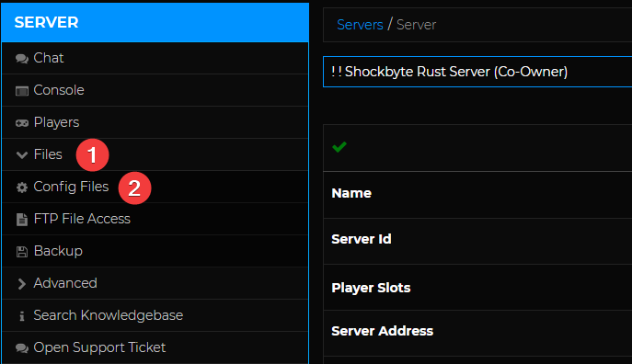This screenshot has height=364, width=632.
Task: Click the Server Id row label
Action: point(362,239)
